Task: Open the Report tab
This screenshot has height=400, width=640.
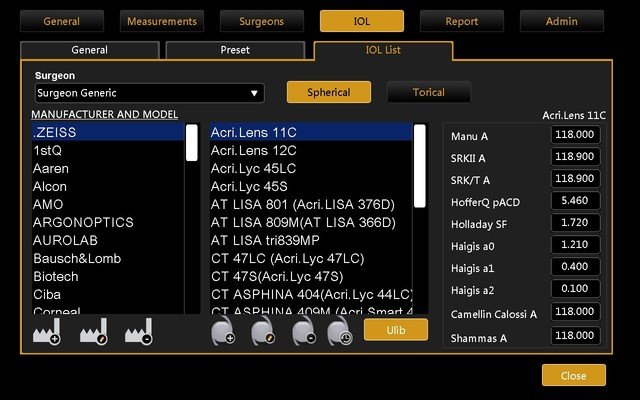Action: (x=462, y=21)
